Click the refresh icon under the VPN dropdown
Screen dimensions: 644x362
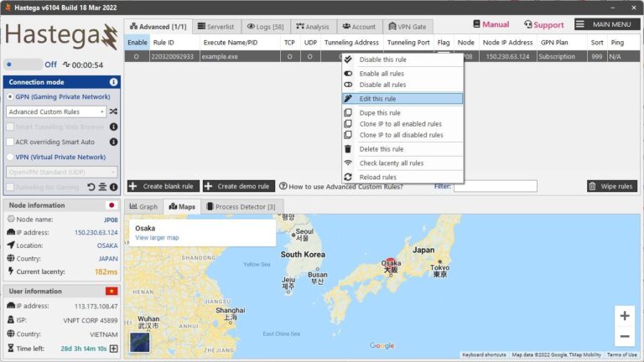click(91, 187)
